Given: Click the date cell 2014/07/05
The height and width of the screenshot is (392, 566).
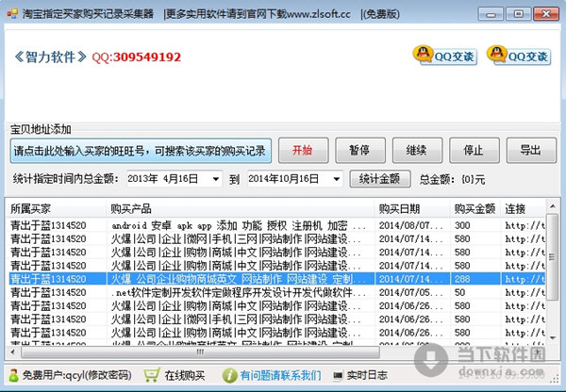Looking at the screenshot, I should click(x=410, y=292).
